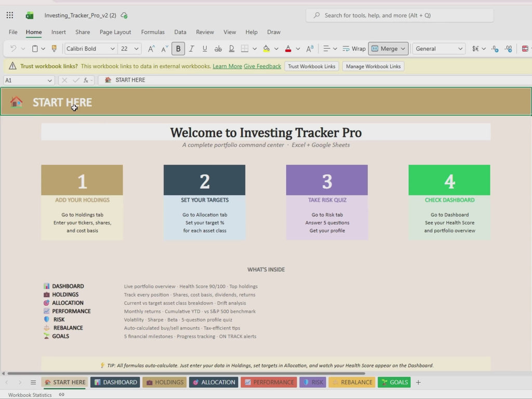Activate the Format Painter
Viewport: 532px width, 399px height.
pos(54,48)
